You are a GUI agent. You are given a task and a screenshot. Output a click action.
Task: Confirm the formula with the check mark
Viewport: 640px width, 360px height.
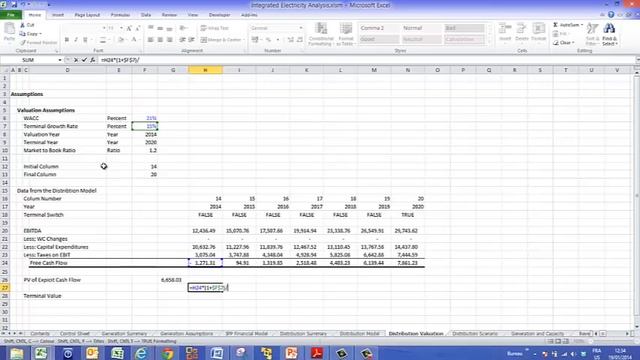(84, 60)
